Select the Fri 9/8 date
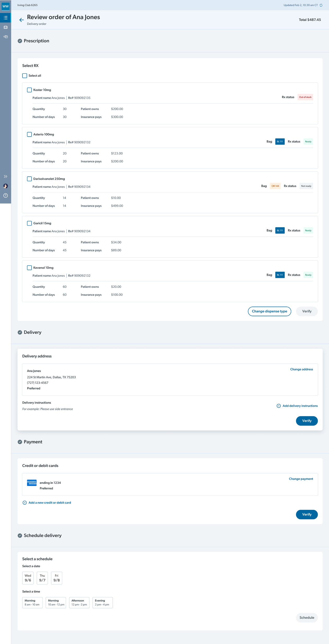Image resolution: width=329 pixels, height=644 pixels. tap(57, 578)
